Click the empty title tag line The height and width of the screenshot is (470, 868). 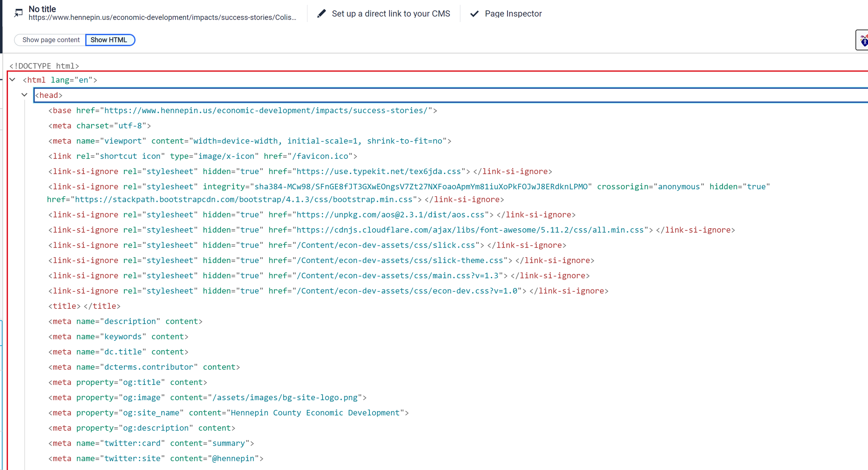tap(84, 306)
